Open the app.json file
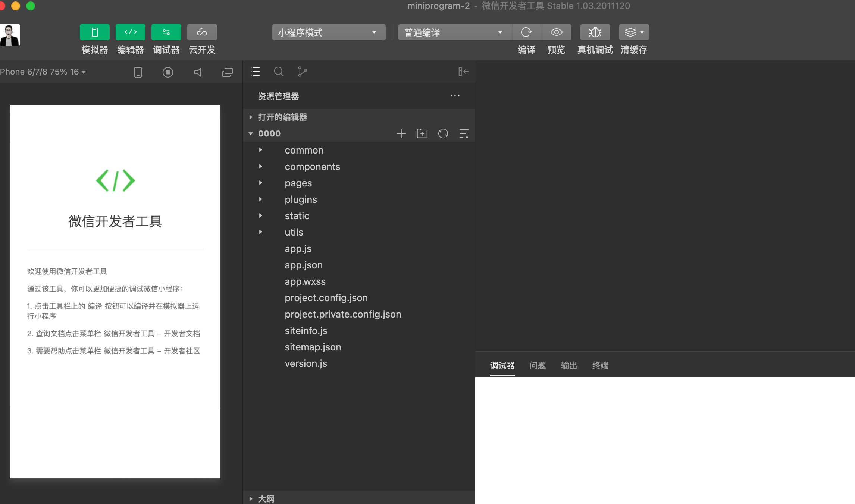Image resolution: width=855 pixels, height=504 pixels. (304, 265)
